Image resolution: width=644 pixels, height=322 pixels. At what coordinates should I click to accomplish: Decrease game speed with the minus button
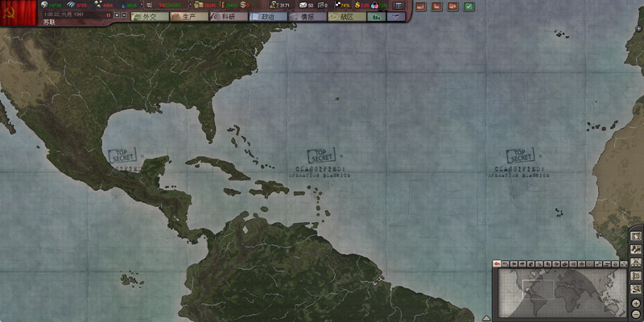[124, 15]
